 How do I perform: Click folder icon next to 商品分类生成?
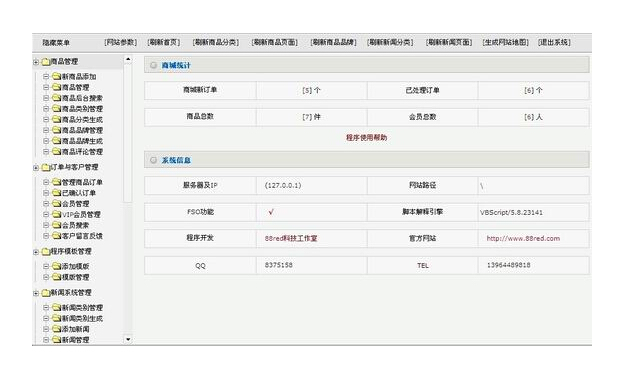pos(56,119)
